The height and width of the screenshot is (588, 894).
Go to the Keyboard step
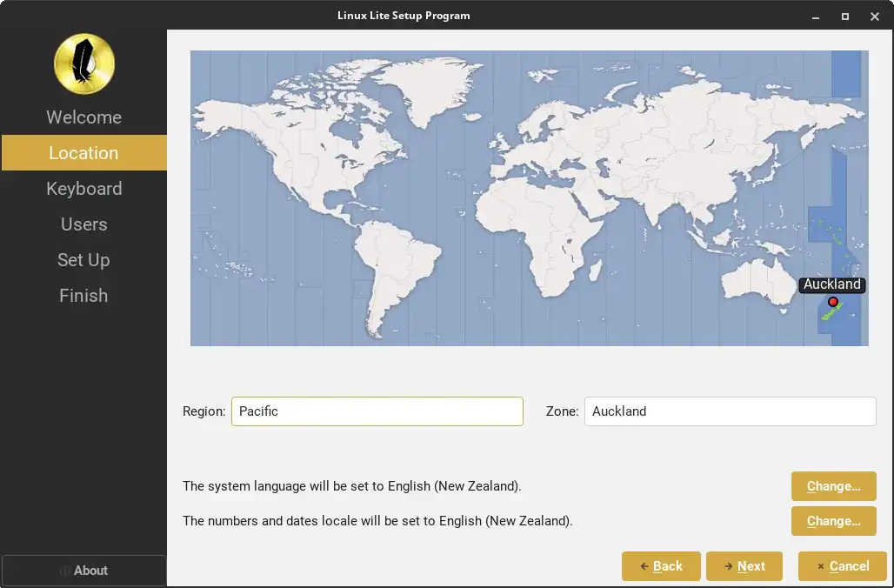click(83, 188)
